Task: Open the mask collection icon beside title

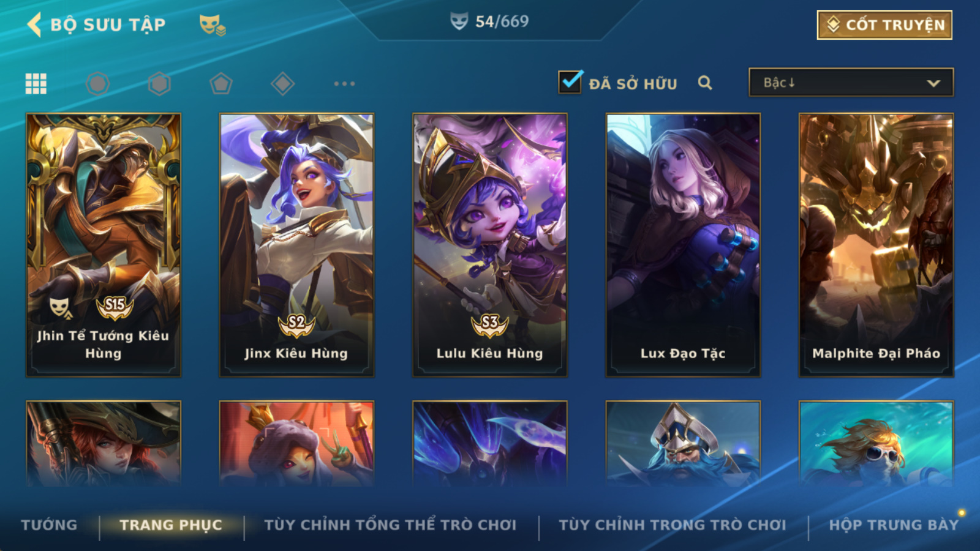Action: tap(213, 24)
